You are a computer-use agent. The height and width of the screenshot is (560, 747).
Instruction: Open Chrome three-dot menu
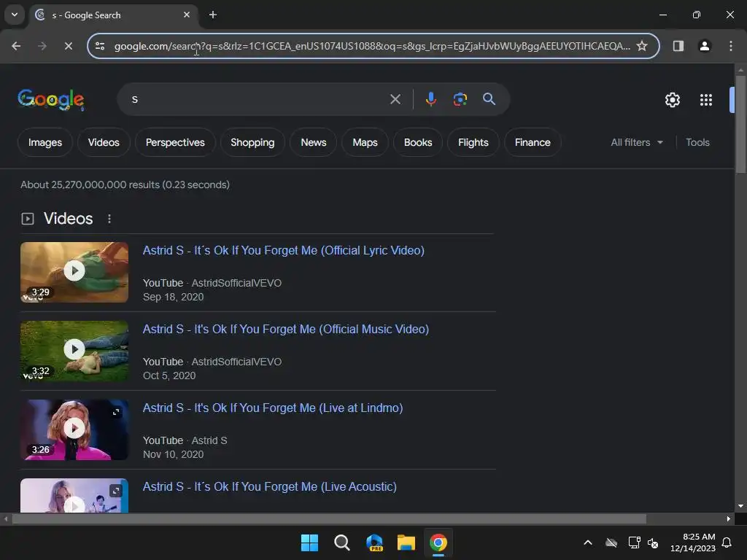click(x=730, y=46)
